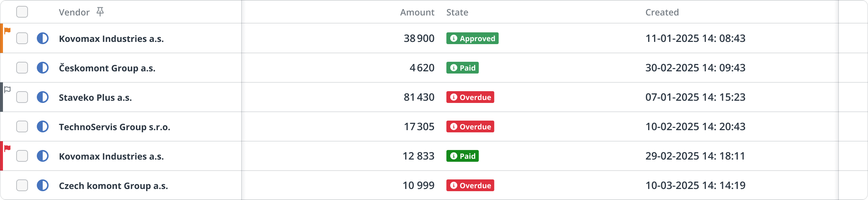Click the Paid badge on Českomont row
The width and height of the screenshot is (868, 200).
pyautogui.click(x=462, y=68)
